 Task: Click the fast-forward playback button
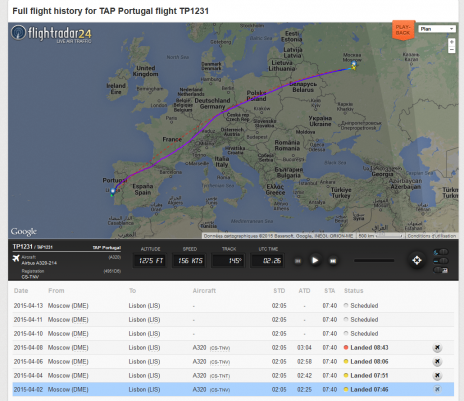click(333, 261)
